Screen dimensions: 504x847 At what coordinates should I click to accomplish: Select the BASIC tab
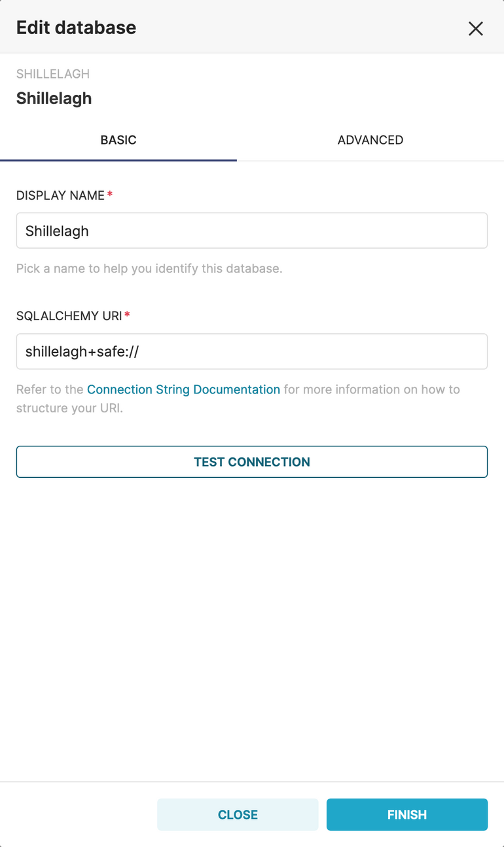click(x=118, y=139)
